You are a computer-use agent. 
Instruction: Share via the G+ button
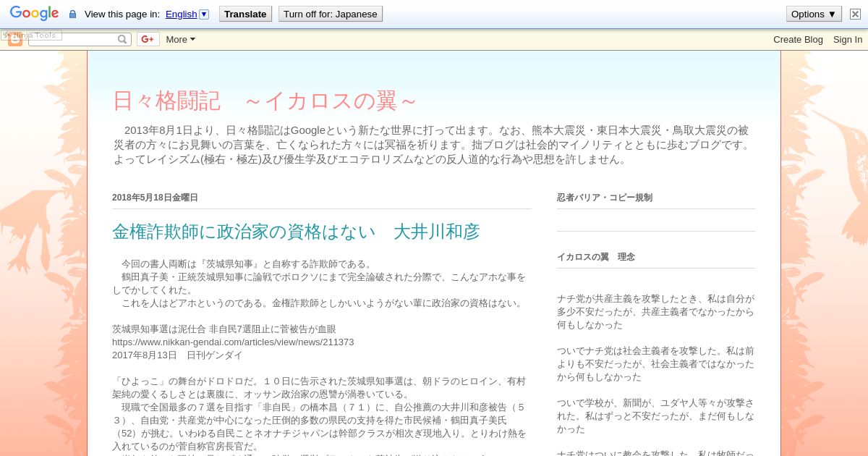coord(148,39)
